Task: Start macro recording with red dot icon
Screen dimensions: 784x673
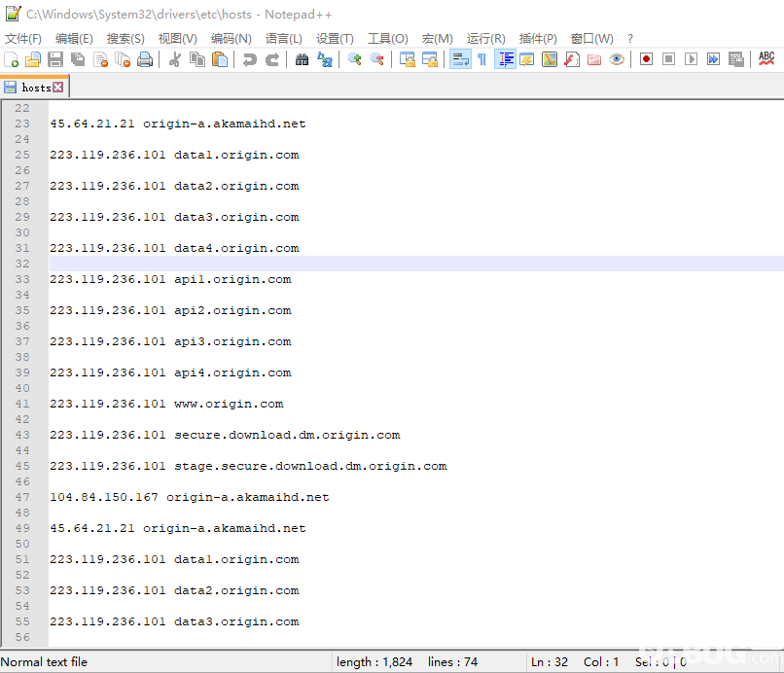Action: pos(646,59)
